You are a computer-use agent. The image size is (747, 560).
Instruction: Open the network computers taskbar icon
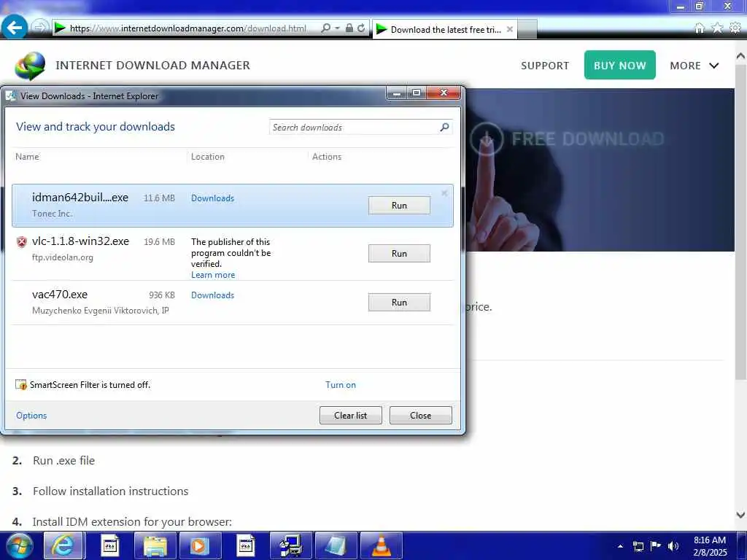[290, 545]
